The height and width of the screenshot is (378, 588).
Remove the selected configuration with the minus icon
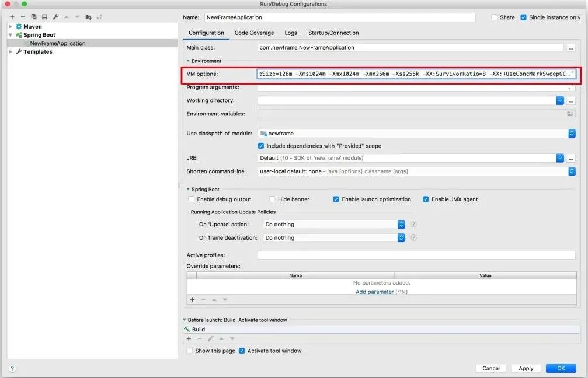(x=23, y=17)
